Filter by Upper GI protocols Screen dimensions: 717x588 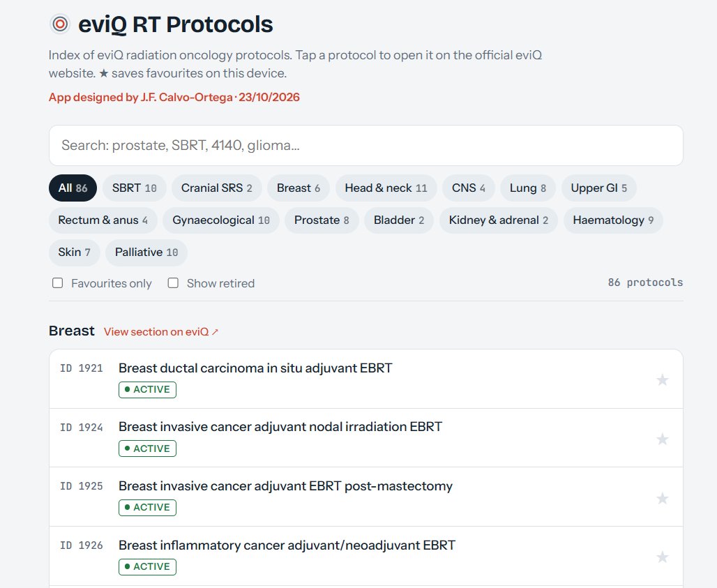(599, 188)
